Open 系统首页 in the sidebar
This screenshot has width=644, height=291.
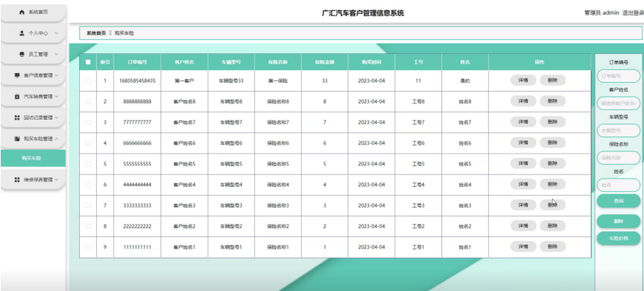coord(33,13)
